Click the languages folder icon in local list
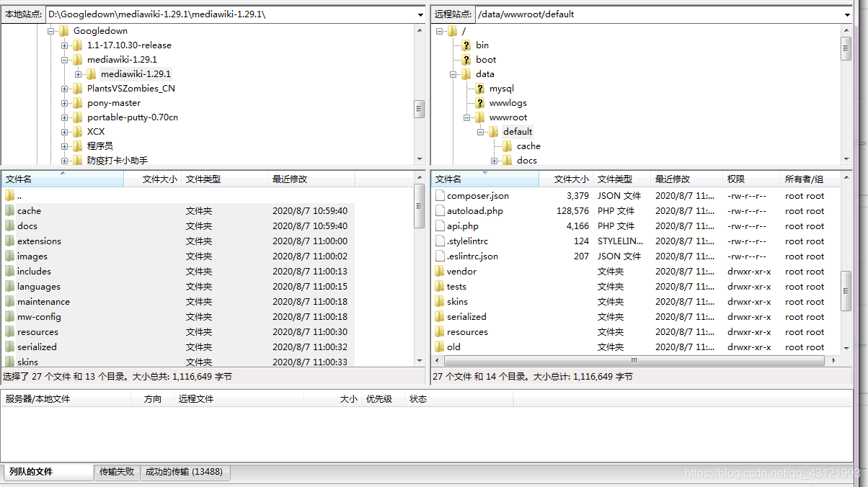Screen dimensions: 868x487 click(x=9, y=287)
